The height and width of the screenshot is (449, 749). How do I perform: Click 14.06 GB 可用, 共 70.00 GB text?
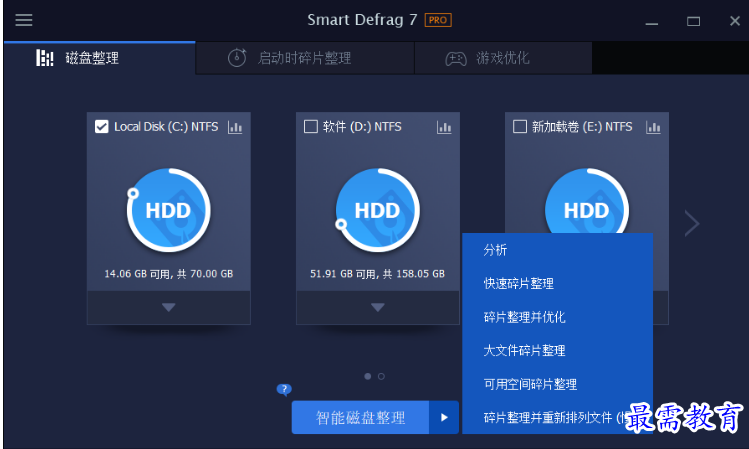point(169,274)
